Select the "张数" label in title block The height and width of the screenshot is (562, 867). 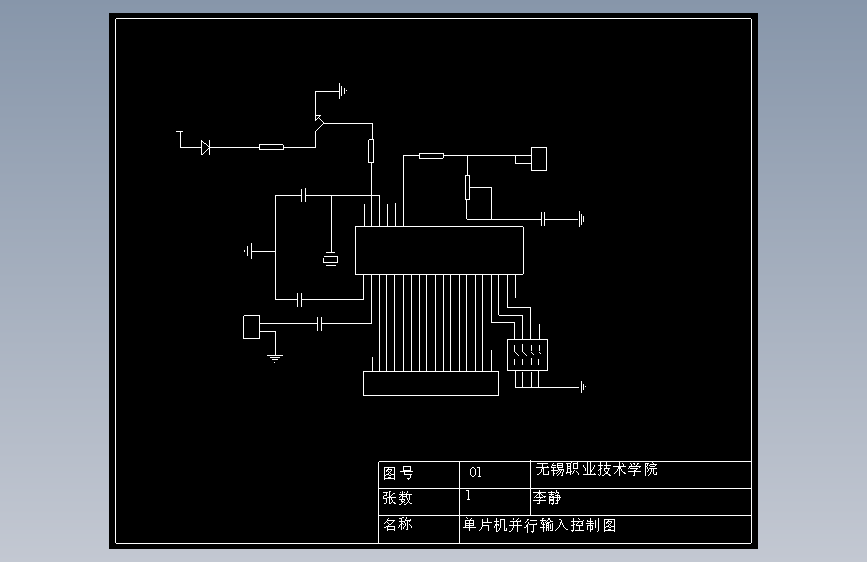pos(398,498)
